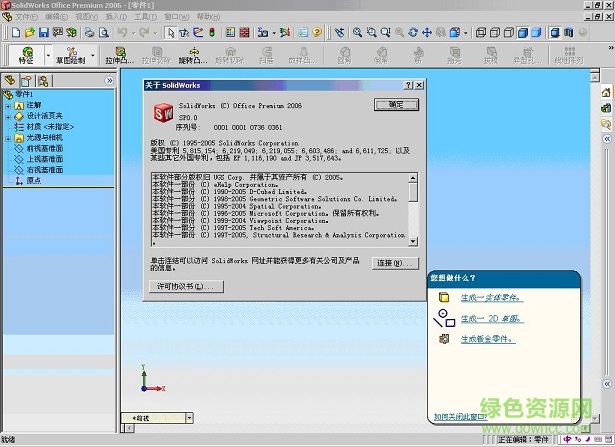The height and width of the screenshot is (447, 615).
Task: Open the 视图(V) menu
Action: [86, 17]
